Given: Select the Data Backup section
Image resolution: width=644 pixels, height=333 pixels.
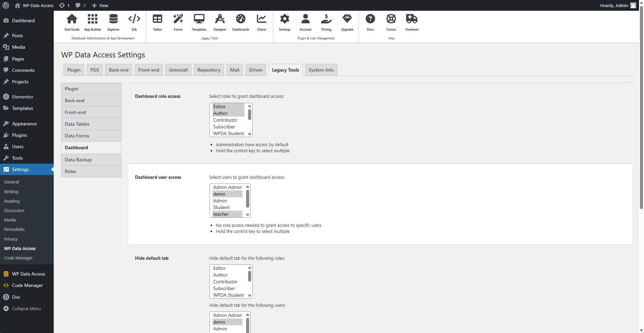Looking at the screenshot, I should click(x=78, y=159).
